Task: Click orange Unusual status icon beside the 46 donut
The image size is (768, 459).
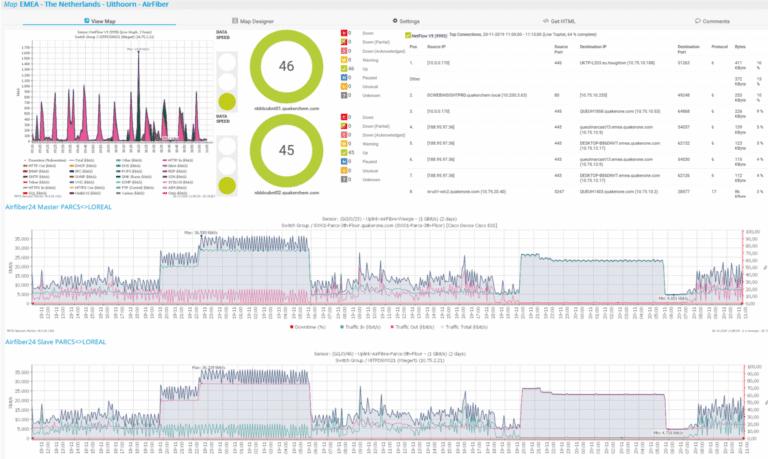Action: [x=344, y=86]
